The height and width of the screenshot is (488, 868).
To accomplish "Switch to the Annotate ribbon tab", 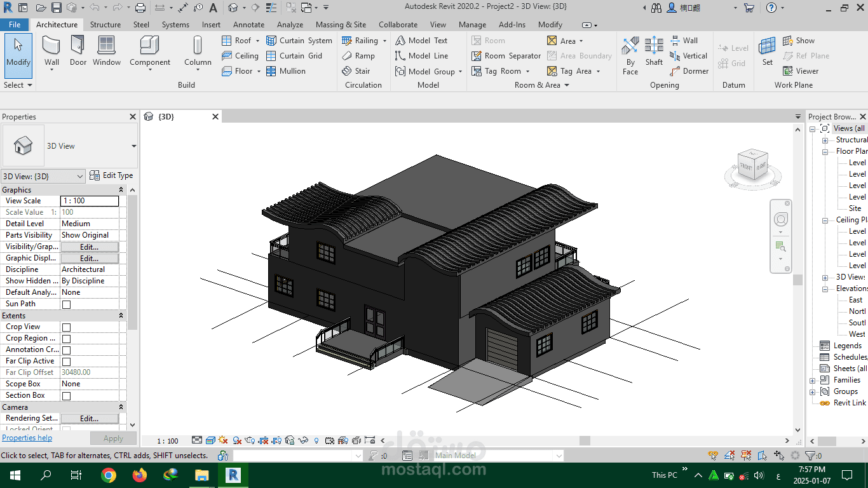I will 248,25.
